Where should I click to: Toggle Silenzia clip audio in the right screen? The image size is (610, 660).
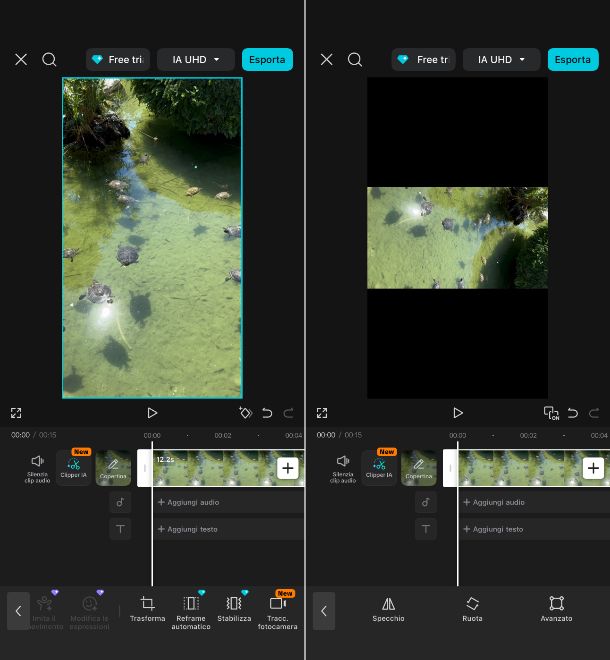[343, 467]
